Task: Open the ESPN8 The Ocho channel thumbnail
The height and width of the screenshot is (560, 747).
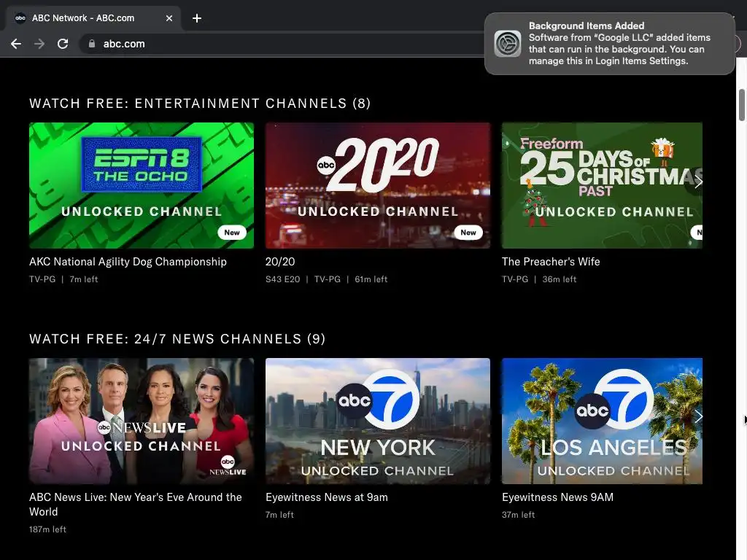Action: 142,185
